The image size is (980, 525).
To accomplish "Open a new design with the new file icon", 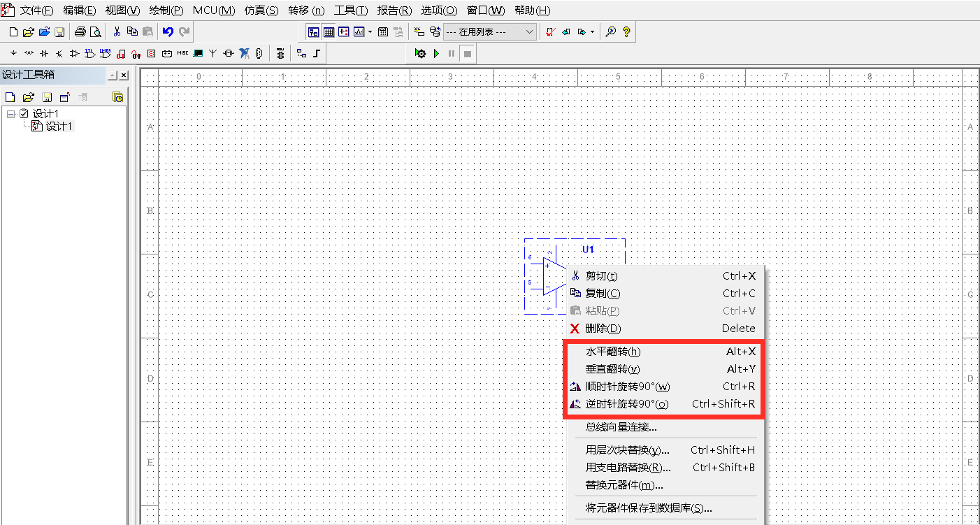I will pyautogui.click(x=13, y=31).
